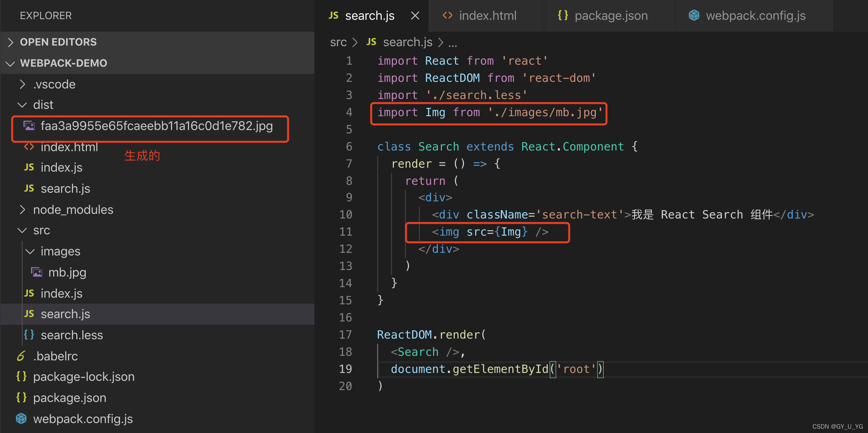The image size is (868, 433).
Task: Close the search.js editor tab
Action: click(415, 16)
